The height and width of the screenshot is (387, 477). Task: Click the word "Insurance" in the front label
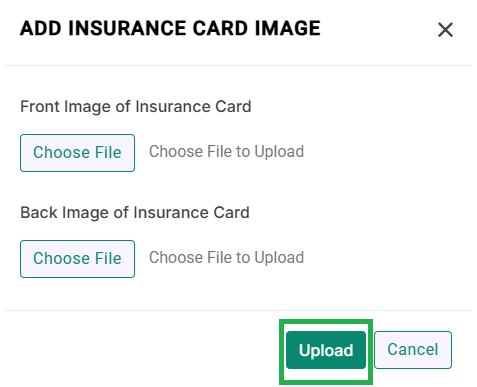[x=173, y=107]
